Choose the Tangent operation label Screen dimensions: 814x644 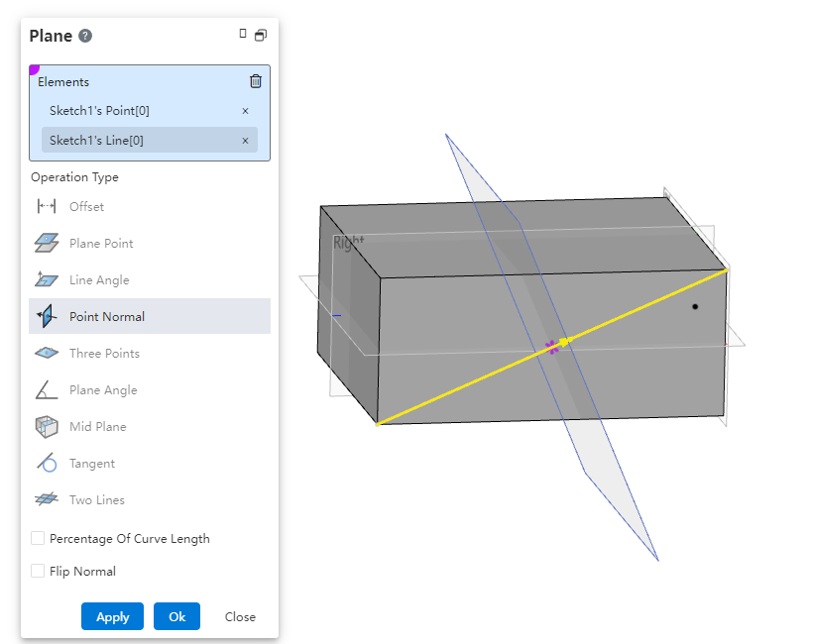coord(92,464)
